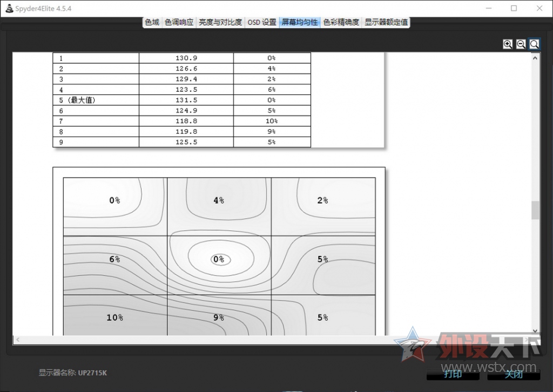The height and width of the screenshot is (392, 553).
Task: Select the 亮度与对比度 tab
Action: coord(220,22)
